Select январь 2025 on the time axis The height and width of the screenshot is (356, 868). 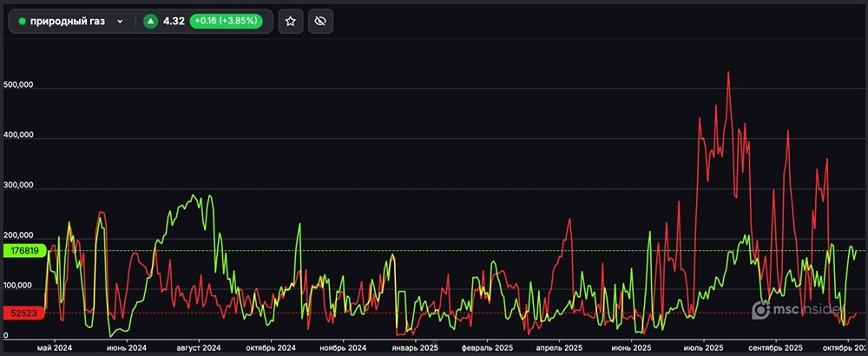click(415, 346)
